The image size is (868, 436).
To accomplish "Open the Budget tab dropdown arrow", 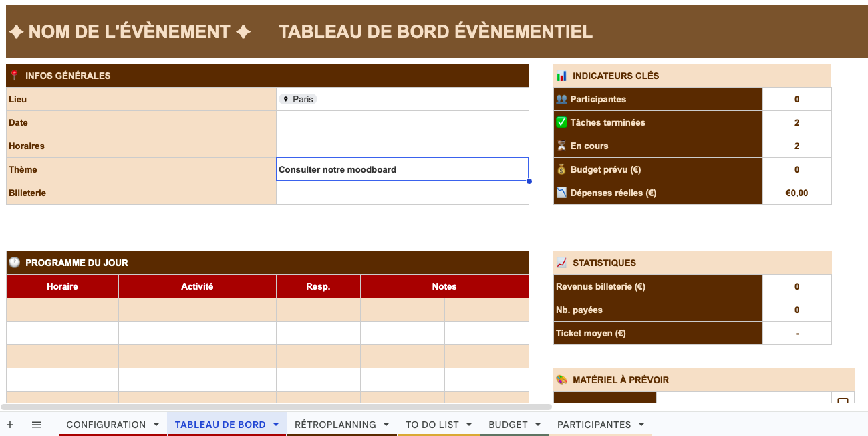I will pos(538,425).
